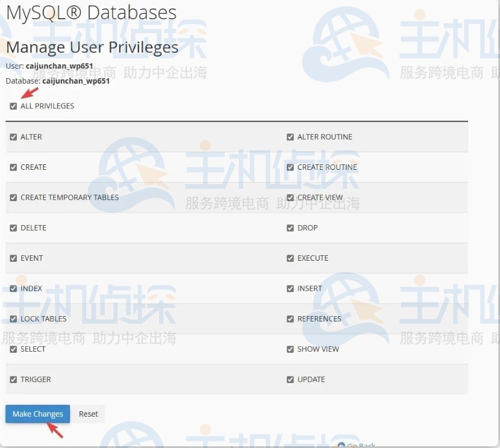
Task: Click the Manage User Privileges heading
Action: coord(92,48)
